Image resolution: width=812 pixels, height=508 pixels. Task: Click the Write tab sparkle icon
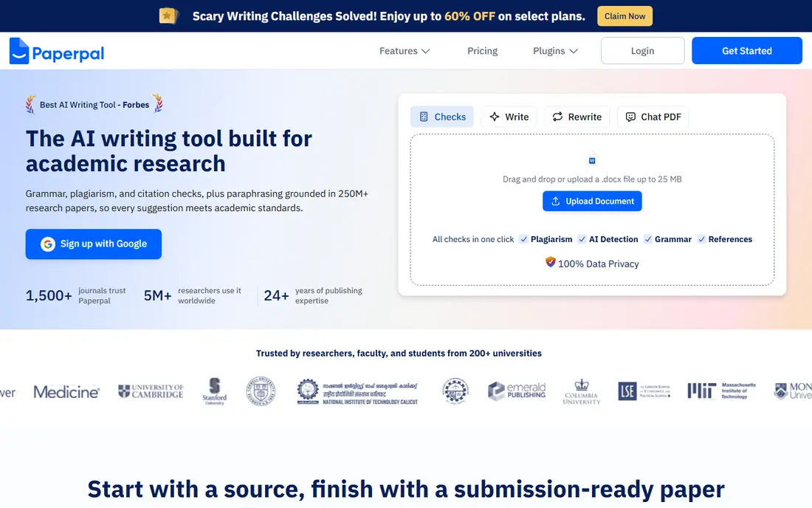(495, 117)
